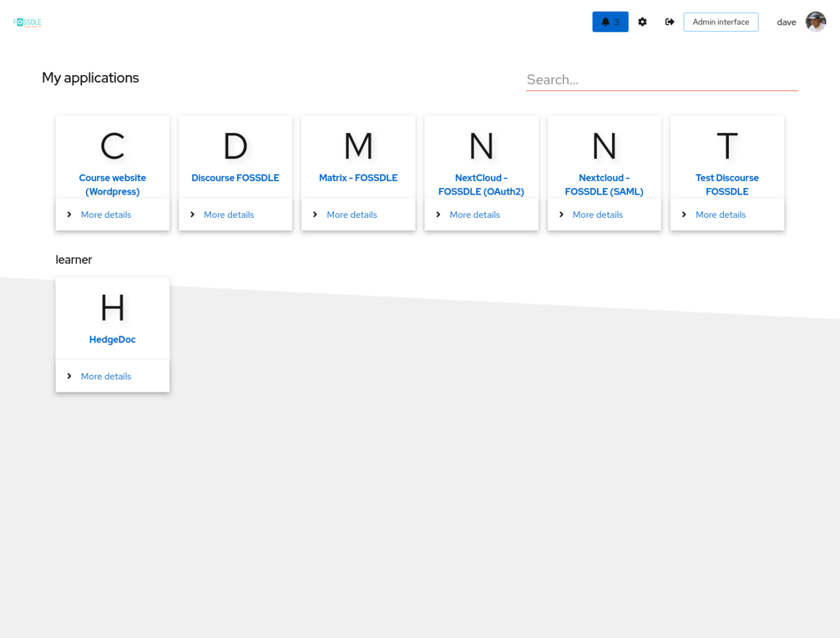This screenshot has height=638, width=840.
Task: Open the Course website large C icon
Action: pyautogui.click(x=112, y=146)
